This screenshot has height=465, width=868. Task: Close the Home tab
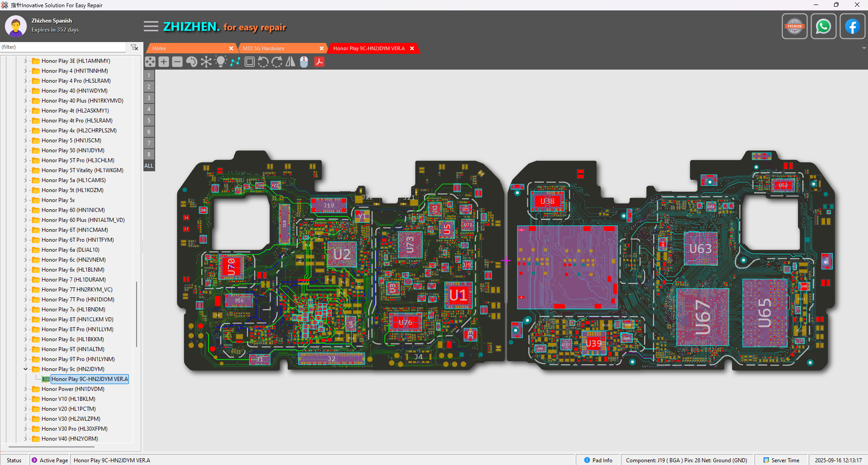pyautogui.click(x=231, y=48)
